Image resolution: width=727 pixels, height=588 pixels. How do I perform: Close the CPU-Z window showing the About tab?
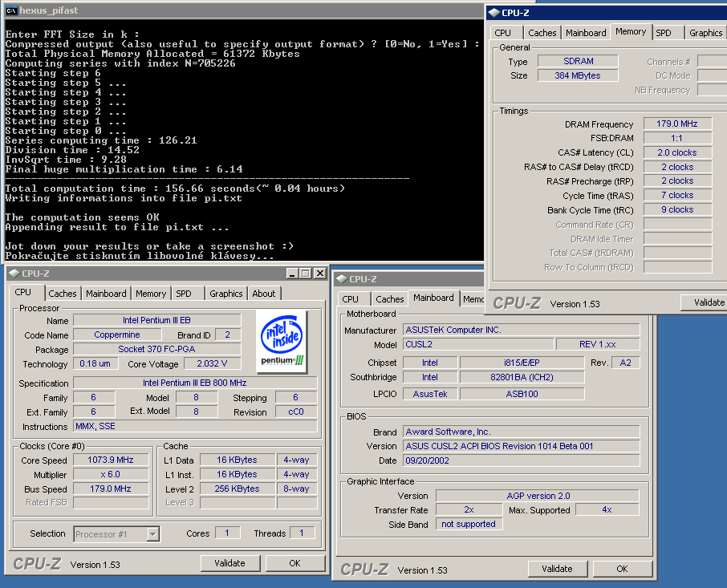coord(319,274)
